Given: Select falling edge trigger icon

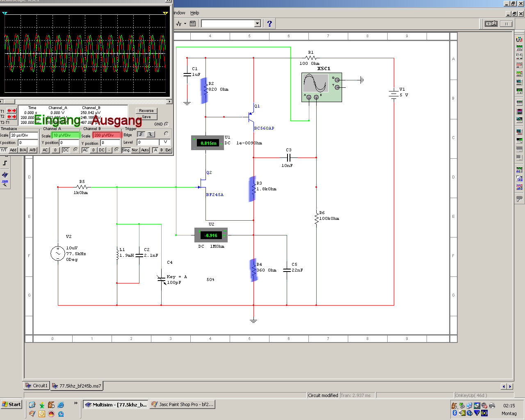Looking at the screenshot, I should click(x=151, y=134).
